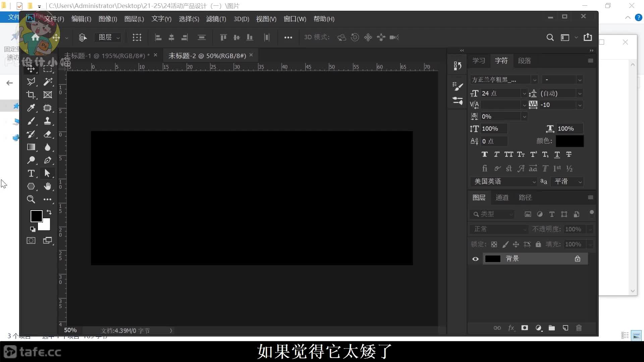The image size is (644, 362).
Task: Switch to the 通道 panel tab
Action: click(x=502, y=197)
